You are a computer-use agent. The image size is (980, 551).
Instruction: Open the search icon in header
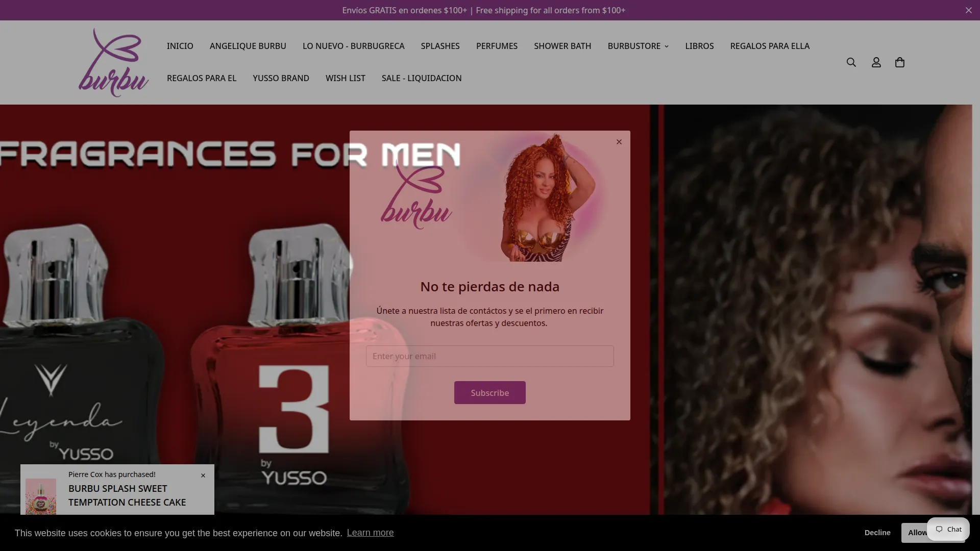[x=851, y=62]
